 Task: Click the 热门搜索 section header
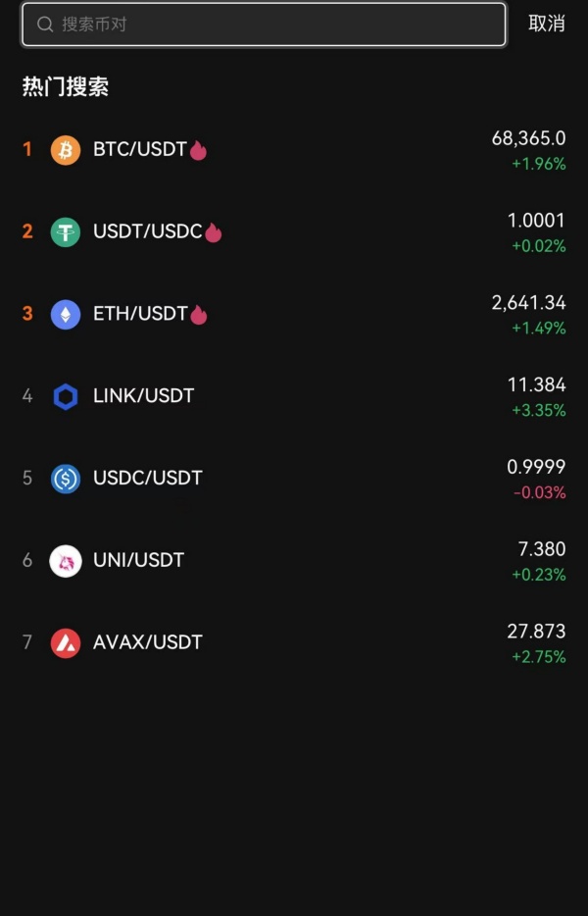point(65,86)
